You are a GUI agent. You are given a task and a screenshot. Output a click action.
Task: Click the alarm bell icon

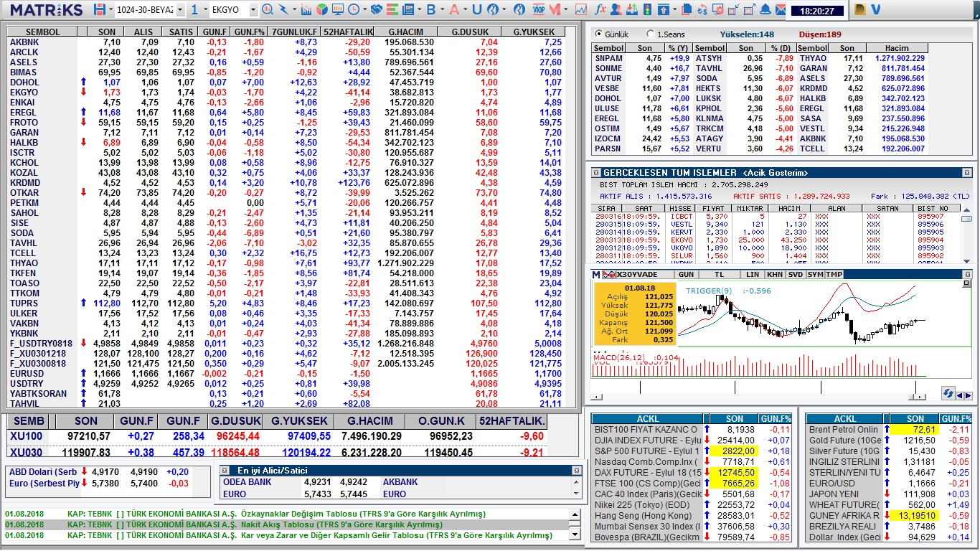pos(765,10)
